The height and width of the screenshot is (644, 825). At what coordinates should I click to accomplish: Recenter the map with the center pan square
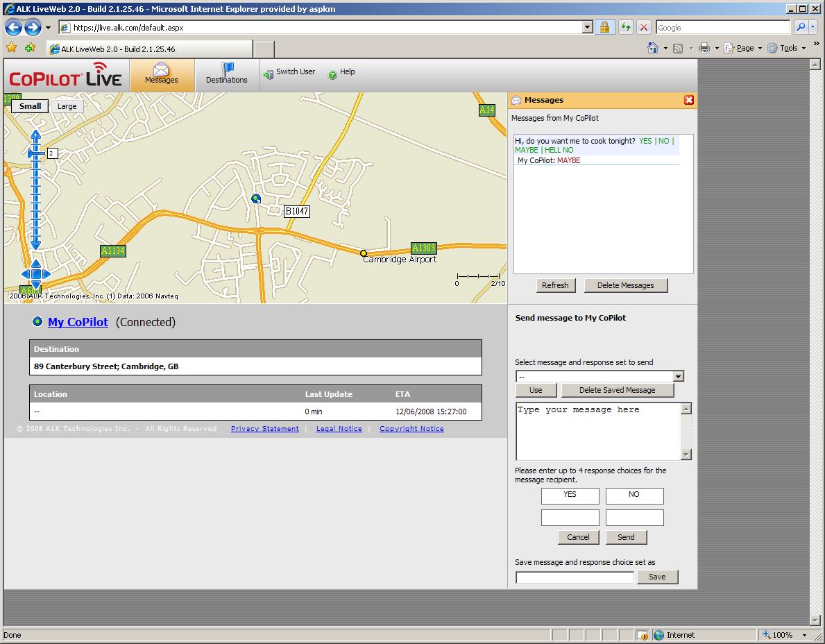(36, 274)
